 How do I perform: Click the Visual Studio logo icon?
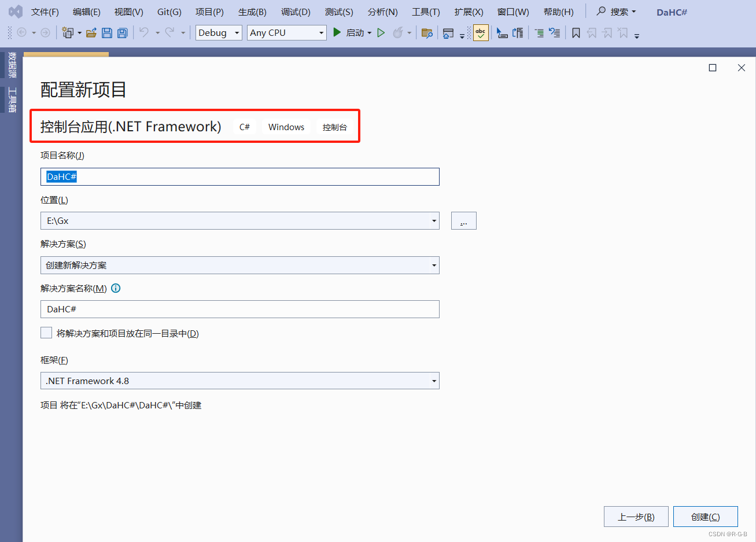16,12
